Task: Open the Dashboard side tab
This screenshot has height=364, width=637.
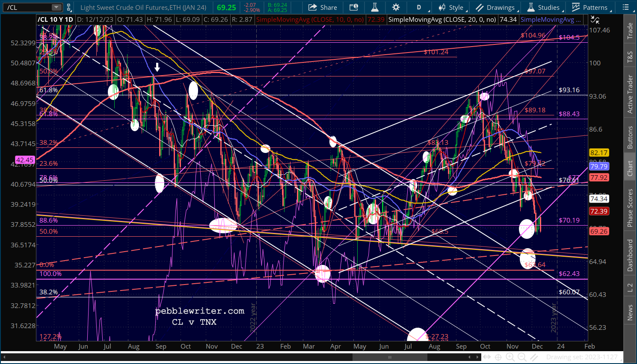Action: point(630,255)
